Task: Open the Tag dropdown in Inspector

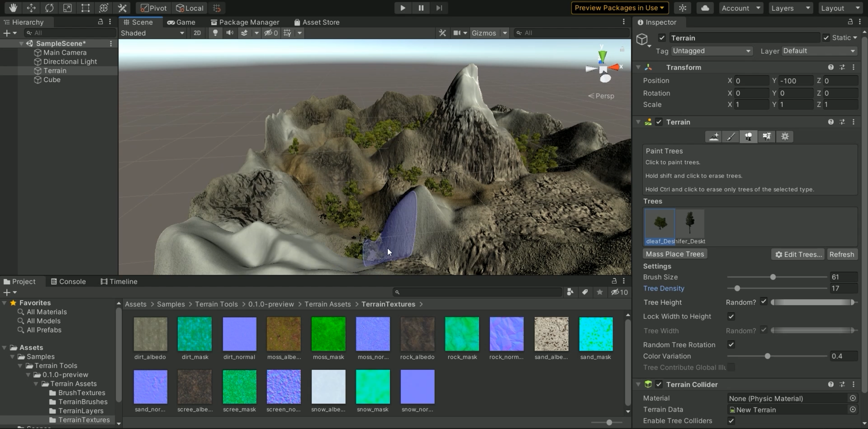Action: (x=711, y=51)
